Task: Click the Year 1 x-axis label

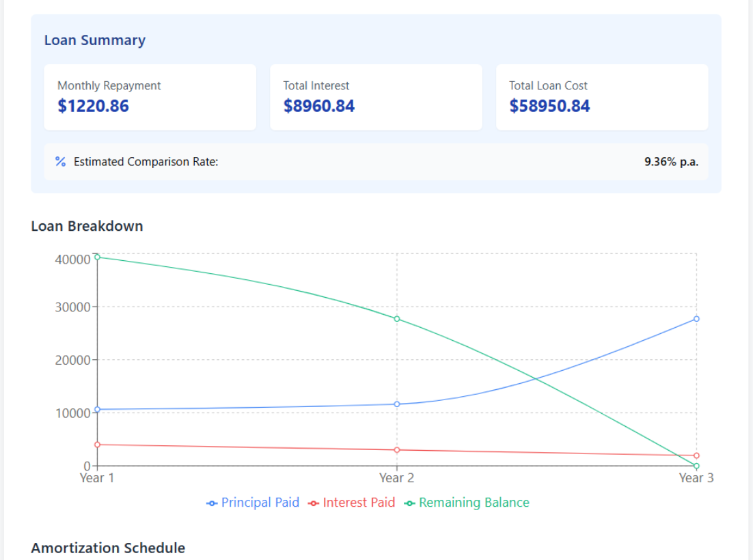Action: coord(96,478)
